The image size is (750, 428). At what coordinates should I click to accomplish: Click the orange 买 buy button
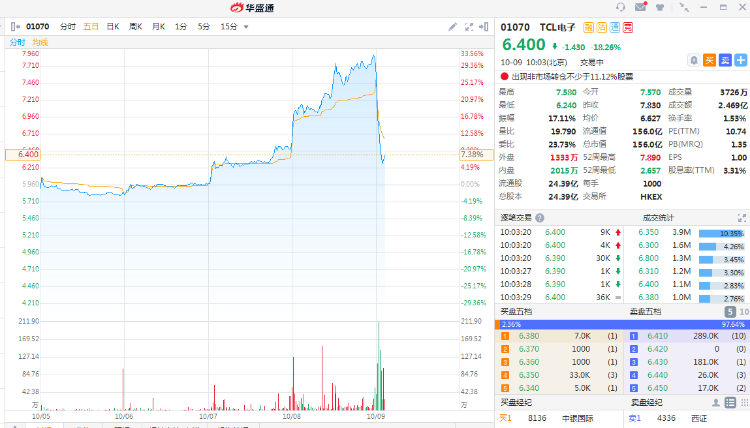pyautogui.click(x=709, y=60)
